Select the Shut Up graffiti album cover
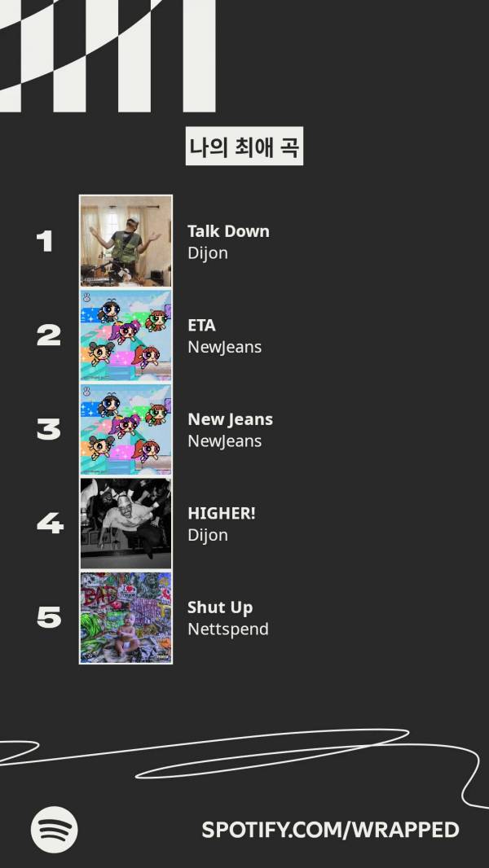 tap(126, 617)
